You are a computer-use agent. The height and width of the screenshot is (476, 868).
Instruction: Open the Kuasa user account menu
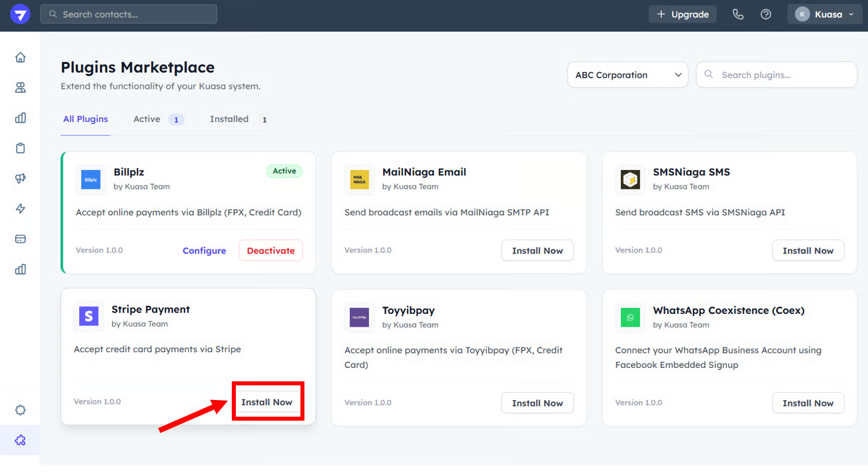(x=824, y=14)
